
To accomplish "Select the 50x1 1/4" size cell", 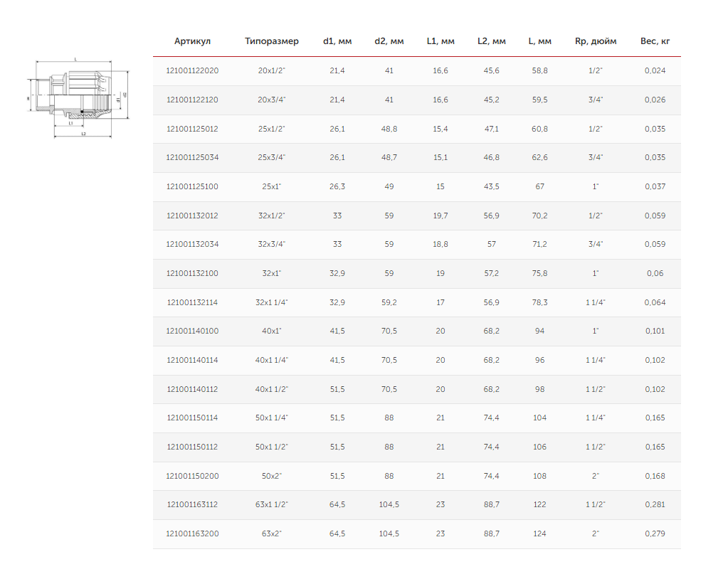I will coord(272,418).
